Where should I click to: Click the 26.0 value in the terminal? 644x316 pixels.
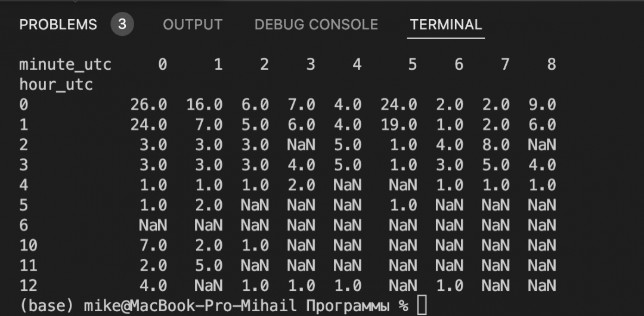149,105
